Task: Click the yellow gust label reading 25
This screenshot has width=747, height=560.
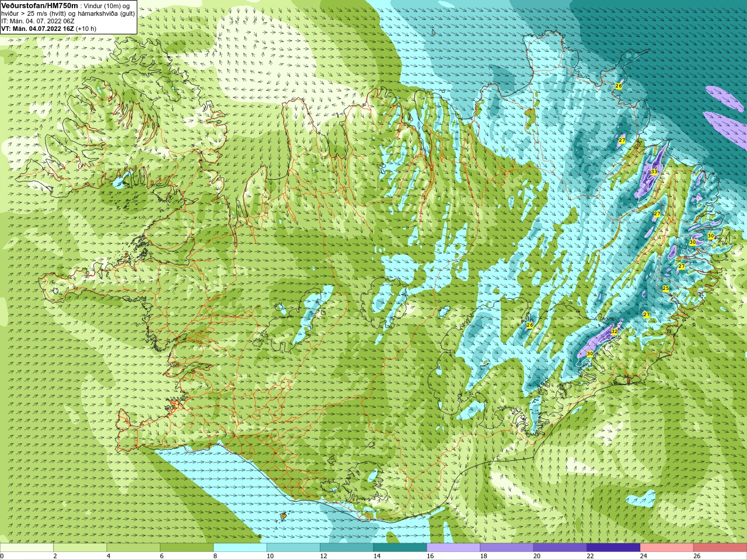Action: coord(666,288)
